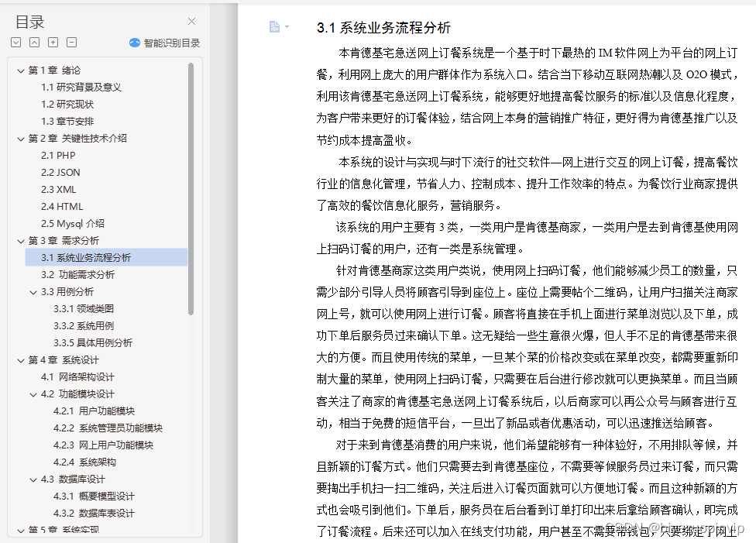The width and height of the screenshot is (756, 543).
Task: Open 3.3.5 具体用例分析 entry
Action: point(93,343)
